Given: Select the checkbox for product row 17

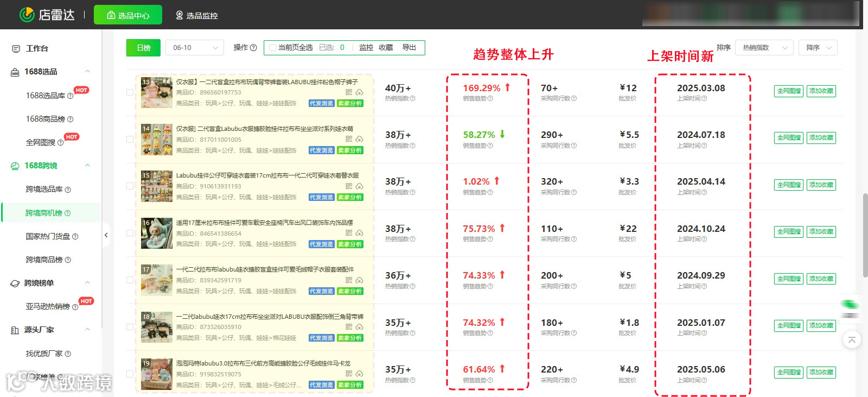Looking at the screenshot, I should click(130, 280).
